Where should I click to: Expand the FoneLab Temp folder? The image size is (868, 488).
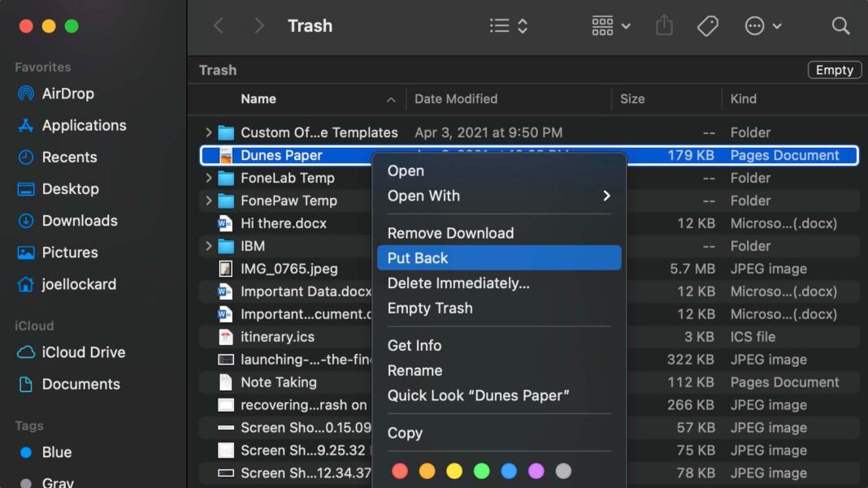[210, 178]
